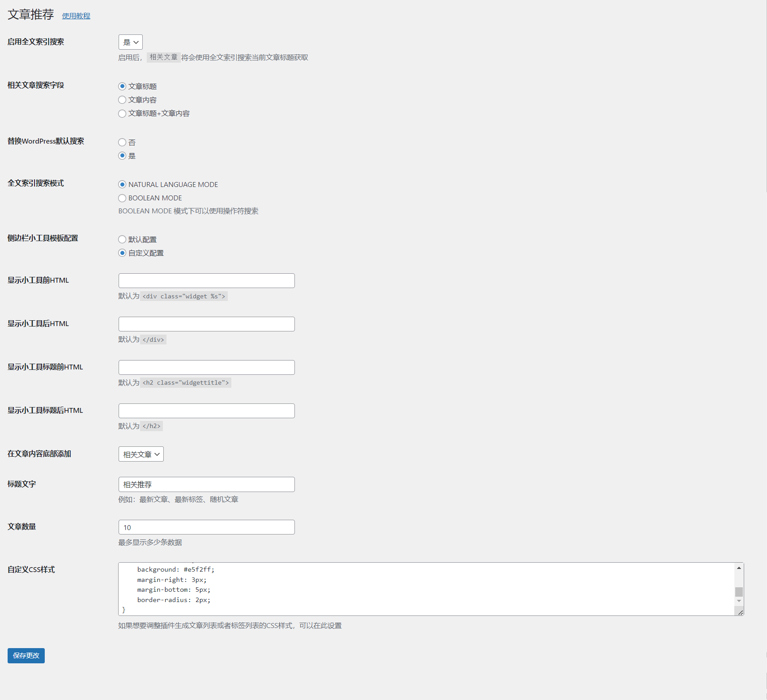Click the default <div class="widget %s"> hint
This screenshot has height=700, width=767.
pyautogui.click(x=184, y=296)
